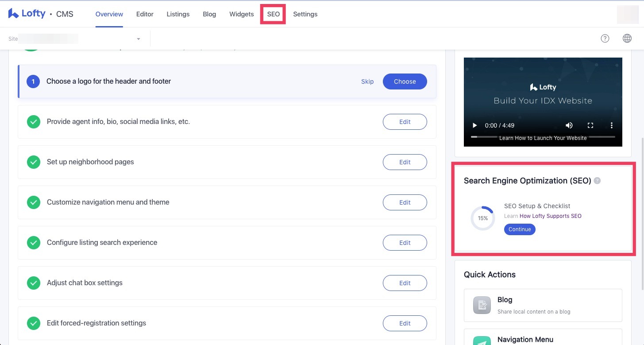Click green check for forced-registration settings
The image size is (644, 345).
pyautogui.click(x=34, y=323)
